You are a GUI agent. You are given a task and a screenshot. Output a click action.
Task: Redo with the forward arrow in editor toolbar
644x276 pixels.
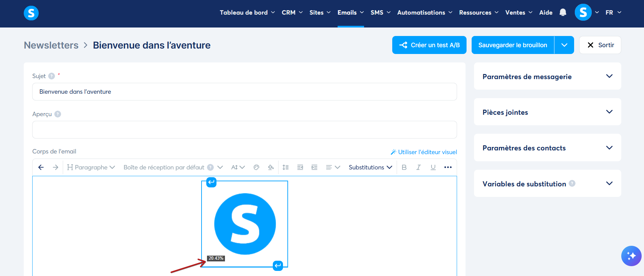(x=56, y=167)
